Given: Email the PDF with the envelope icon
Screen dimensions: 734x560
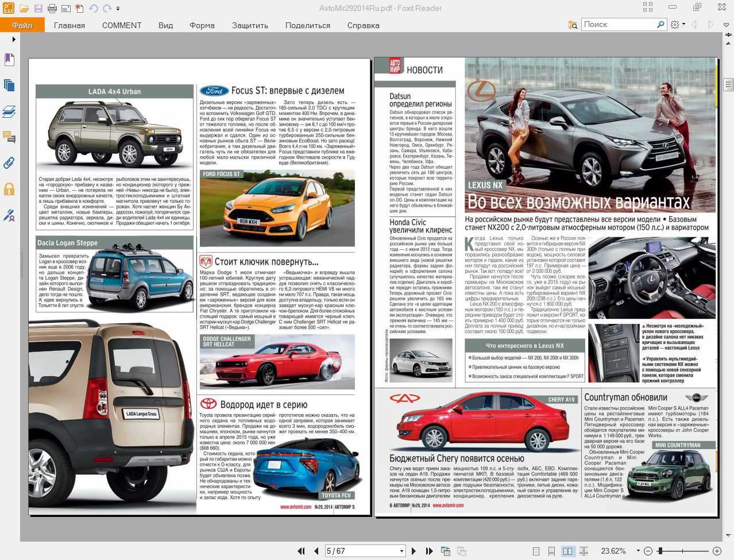Looking at the screenshot, I should pyautogui.click(x=65, y=8).
